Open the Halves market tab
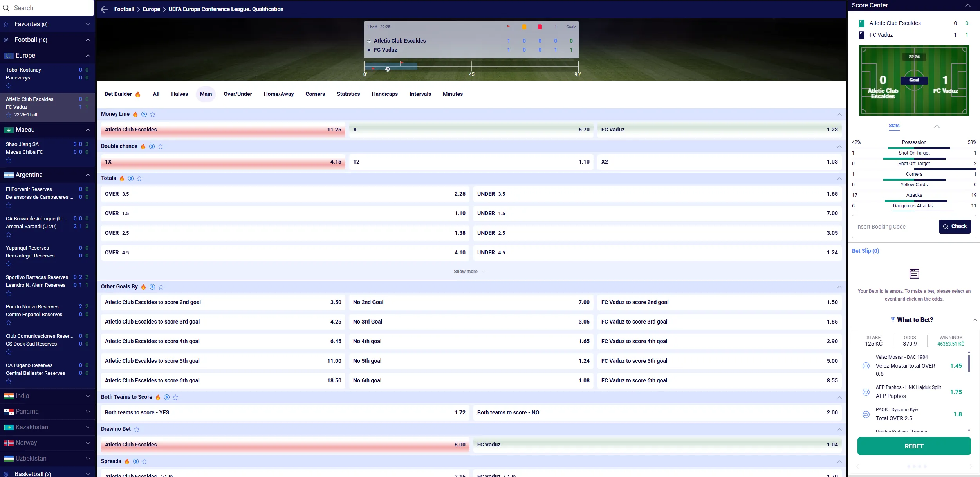 point(179,94)
